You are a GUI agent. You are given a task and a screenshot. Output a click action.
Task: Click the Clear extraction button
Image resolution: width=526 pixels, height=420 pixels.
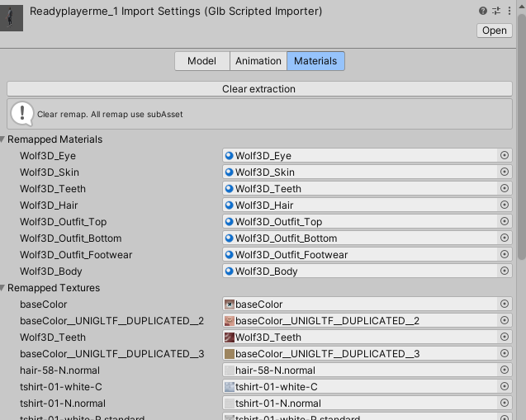click(259, 89)
